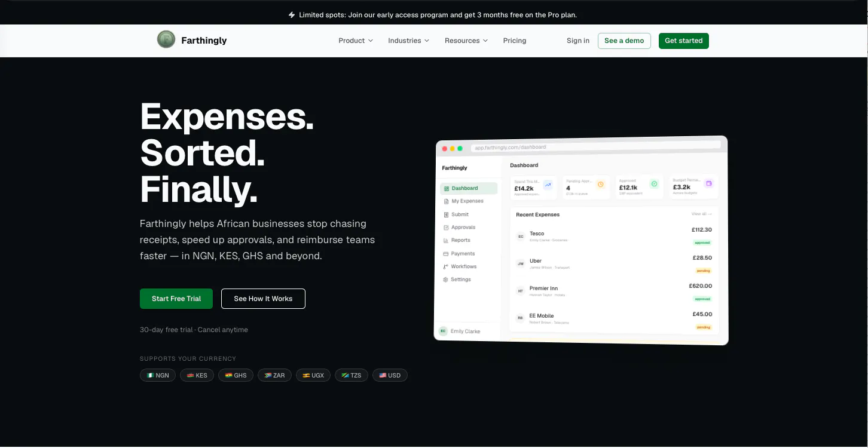Click the Farthingly coin logo in the header
868x448 pixels.
click(166, 40)
